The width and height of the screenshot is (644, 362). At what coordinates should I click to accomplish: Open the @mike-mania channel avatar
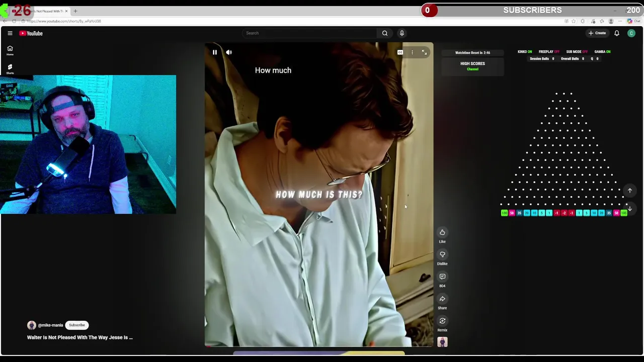(x=32, y=325)
